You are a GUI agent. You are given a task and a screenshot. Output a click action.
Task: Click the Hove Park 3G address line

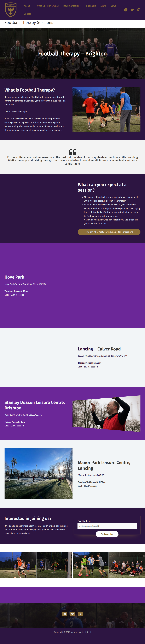[x=25, y=284]
